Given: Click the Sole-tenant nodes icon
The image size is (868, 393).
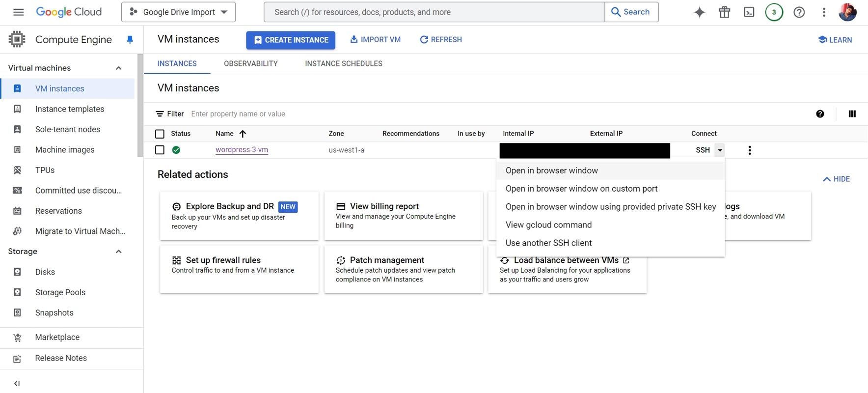Looking at the screenshot, I should (x=17, y=129).
